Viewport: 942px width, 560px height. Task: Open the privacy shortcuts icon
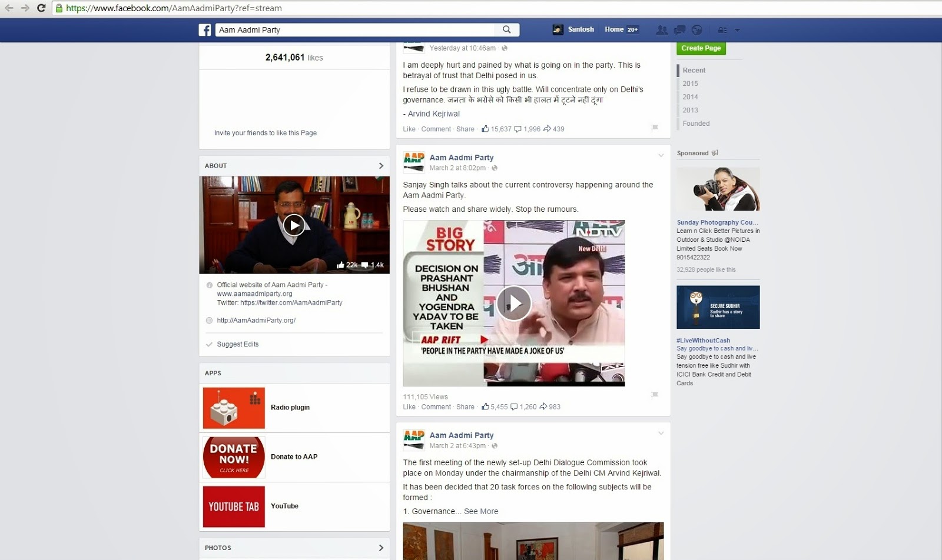(722, 30)
